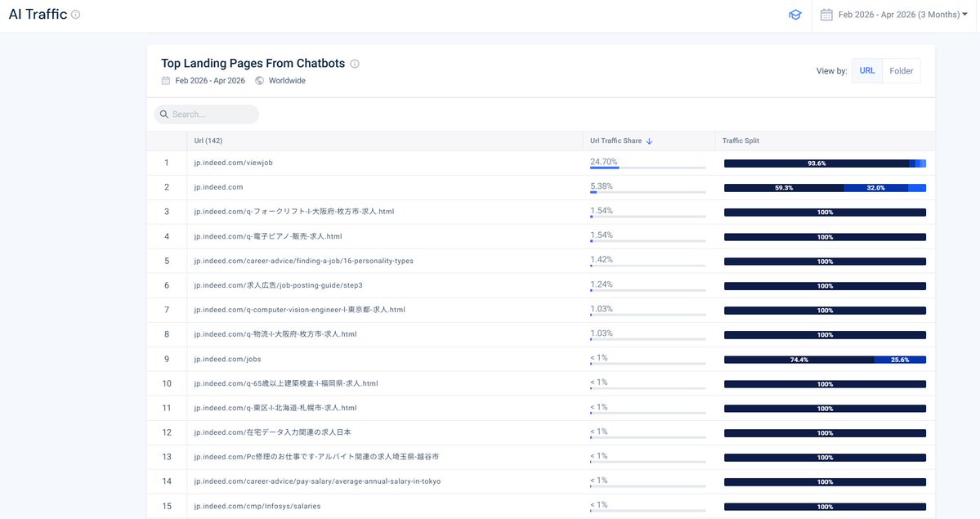Click rank number 15 in the table
The image size is (980, 519).
(166, 506)
